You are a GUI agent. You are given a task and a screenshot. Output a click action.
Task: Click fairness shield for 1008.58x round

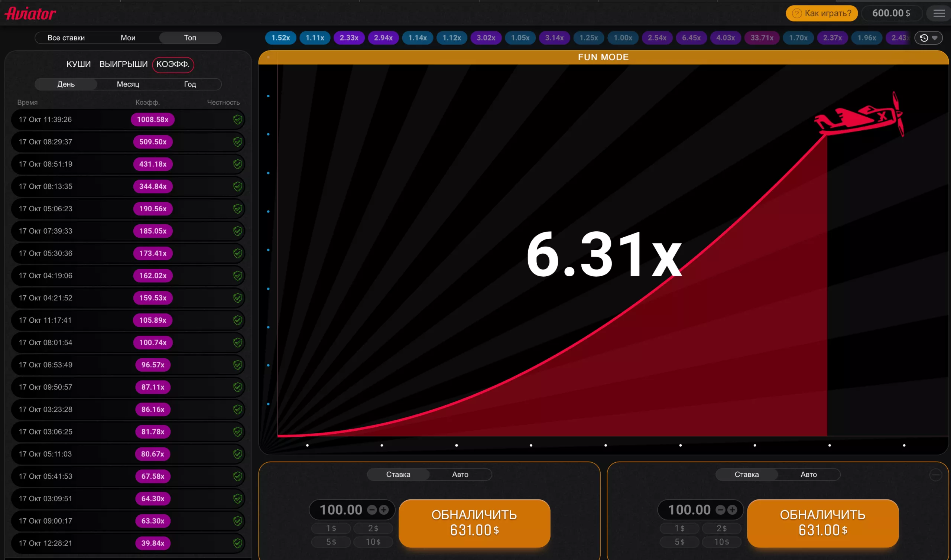(x=237, y=120)
